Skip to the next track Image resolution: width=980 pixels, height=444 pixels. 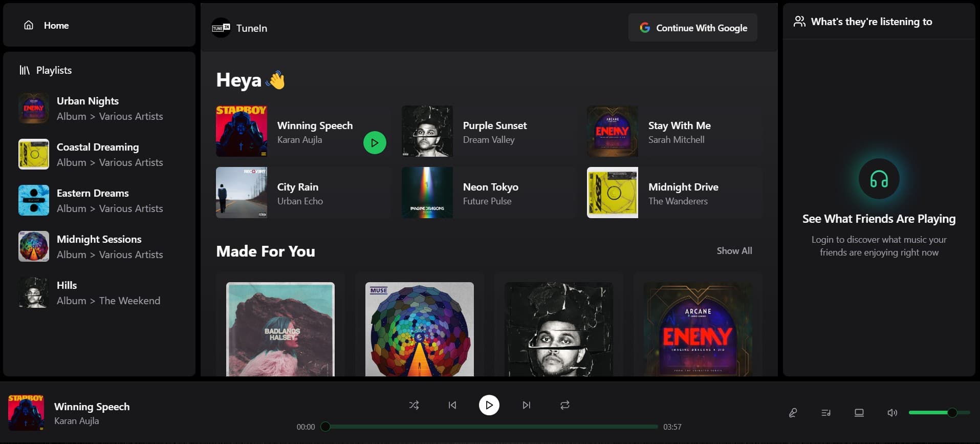pos(526,405)
